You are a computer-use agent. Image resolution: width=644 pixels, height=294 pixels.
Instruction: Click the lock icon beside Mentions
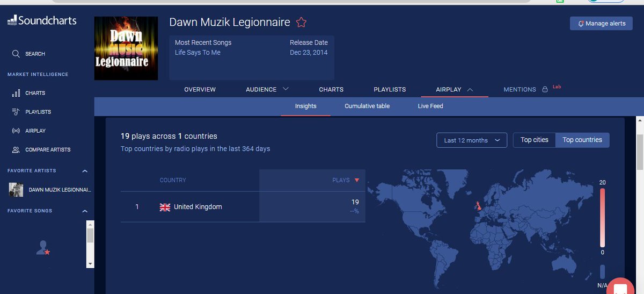pos(545,89)
